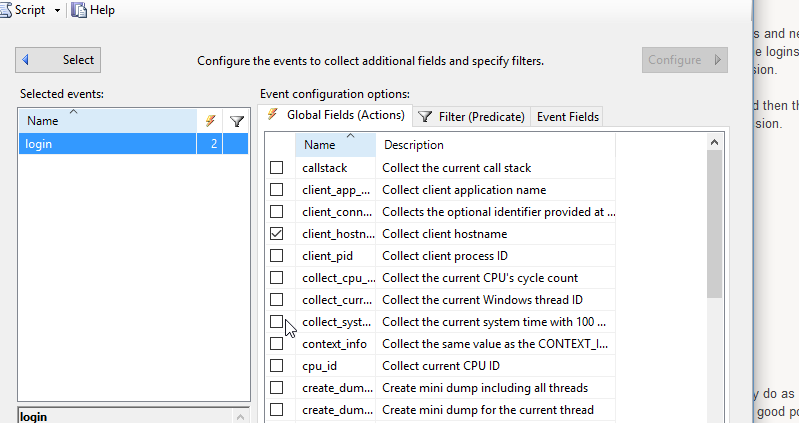Uncheck the client_hostname checkbox

(x=277, y=234)
